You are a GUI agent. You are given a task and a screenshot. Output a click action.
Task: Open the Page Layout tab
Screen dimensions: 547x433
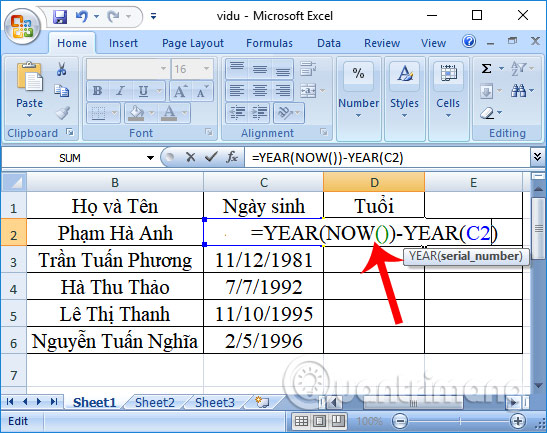[x=193, y=43]
